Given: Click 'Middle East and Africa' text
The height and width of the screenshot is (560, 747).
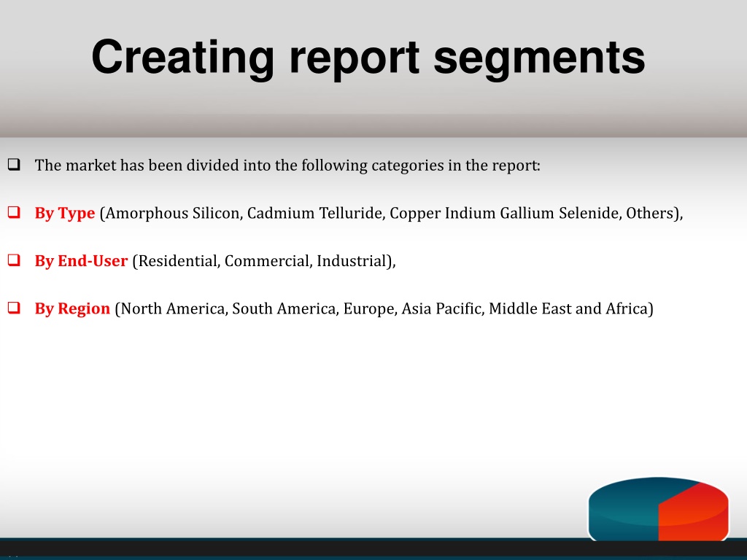Looking at the screenshot, I should coord(568,309).
